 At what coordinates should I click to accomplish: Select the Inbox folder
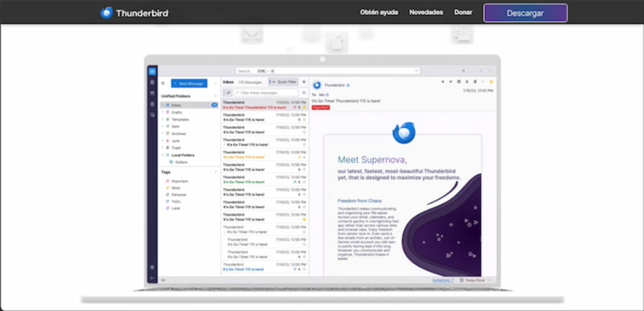(x=189, y=105)
